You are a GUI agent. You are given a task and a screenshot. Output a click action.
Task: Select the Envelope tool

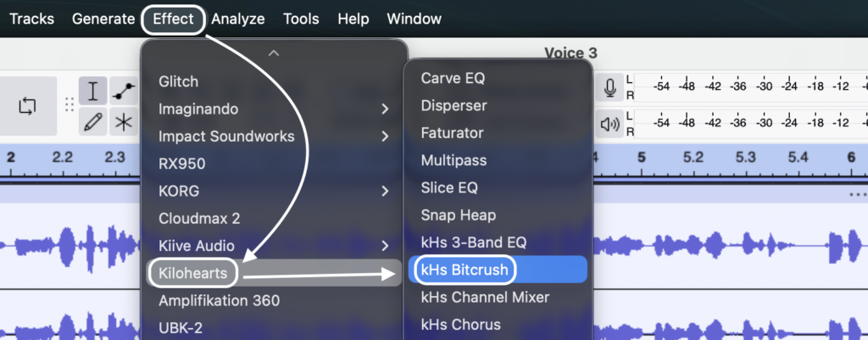click(x=124, y=91)
